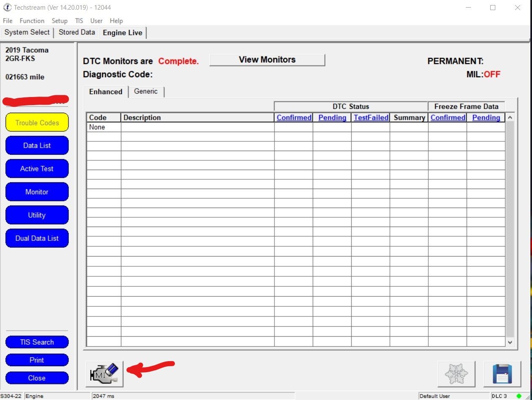Open the Active Test screen
Viewport: 532px width, 400px height.
pos(37,169)
